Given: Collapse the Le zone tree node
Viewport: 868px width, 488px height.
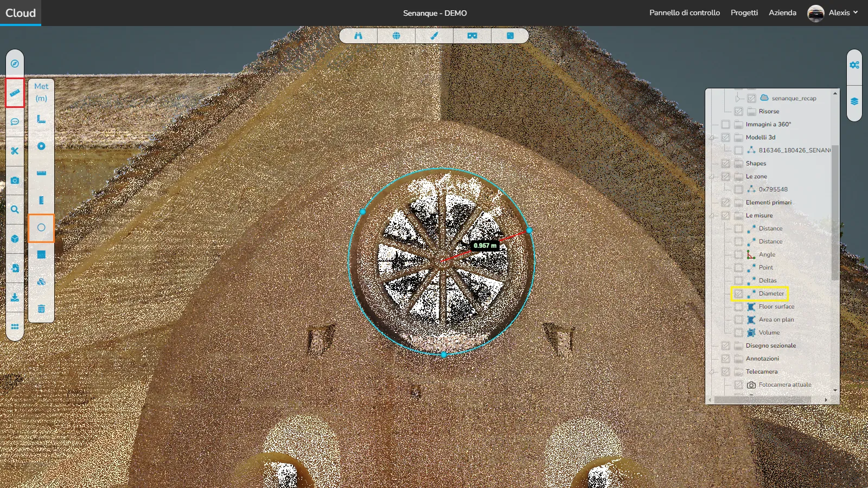Looking at the screenshot, I should 712,177.
